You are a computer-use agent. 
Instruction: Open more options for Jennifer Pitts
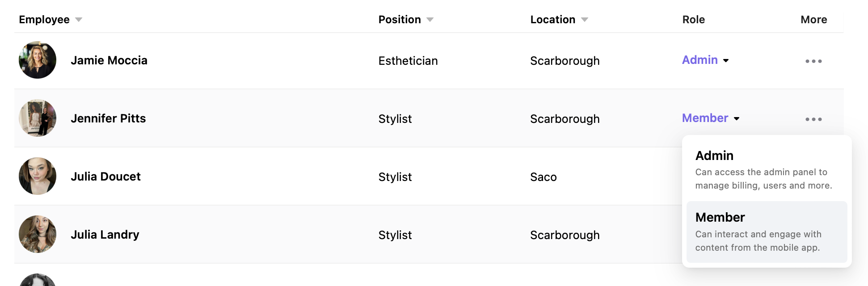click(813, 119)
